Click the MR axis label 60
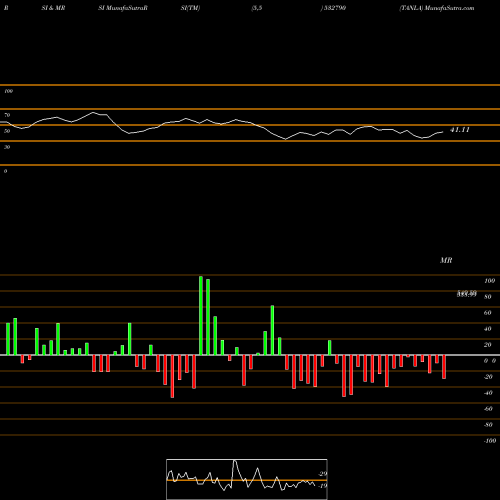 click(487, 313)
